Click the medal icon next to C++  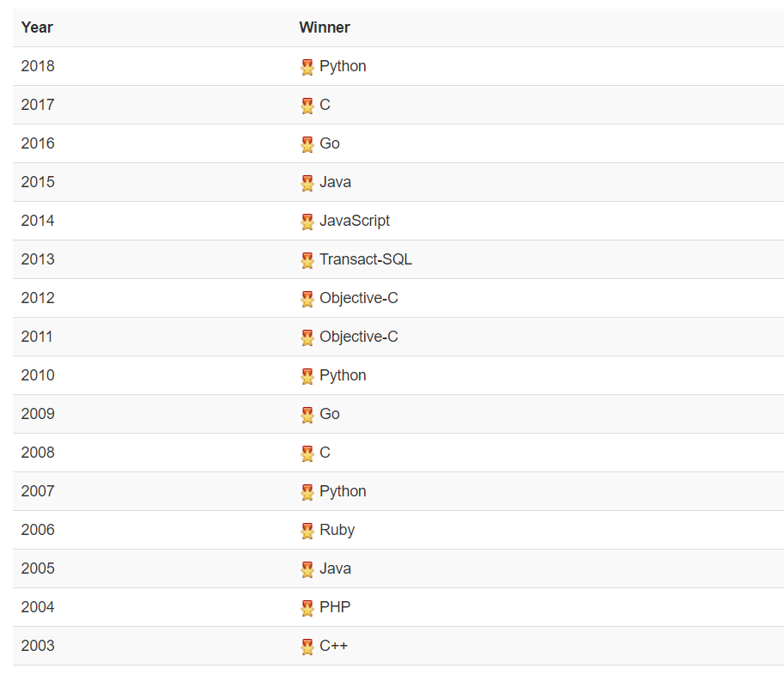pyautogui.click(x=307, y=647)
